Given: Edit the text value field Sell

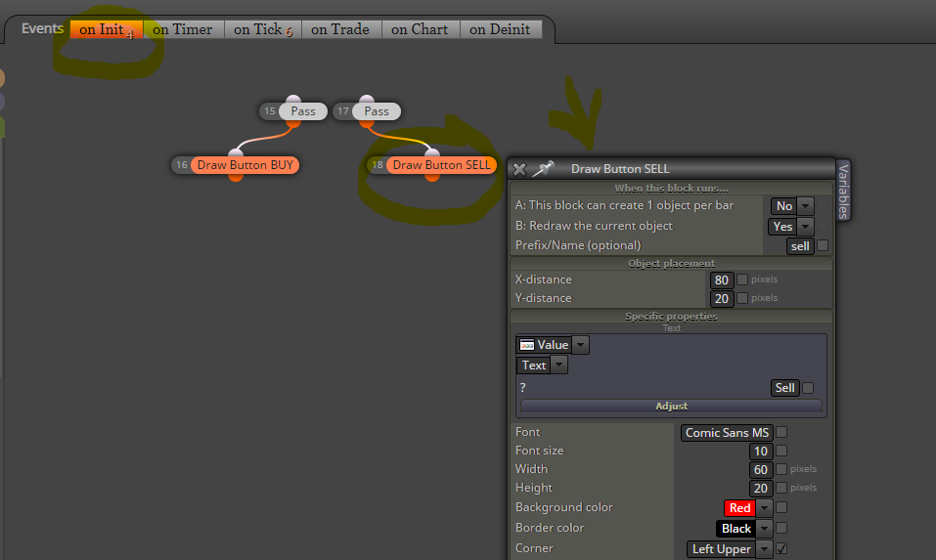Looking at the screenshot, I should coord(785,388).
